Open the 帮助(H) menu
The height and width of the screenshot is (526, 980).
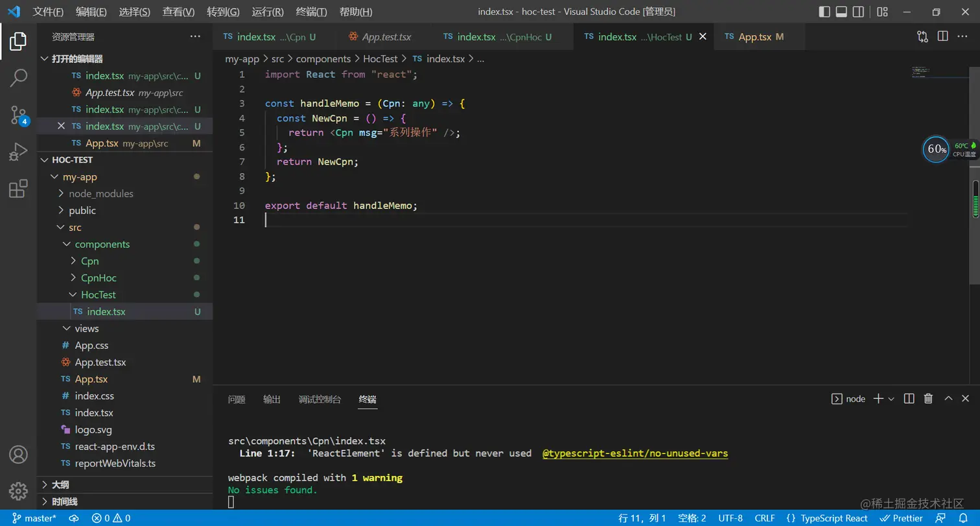pos(356,12)
